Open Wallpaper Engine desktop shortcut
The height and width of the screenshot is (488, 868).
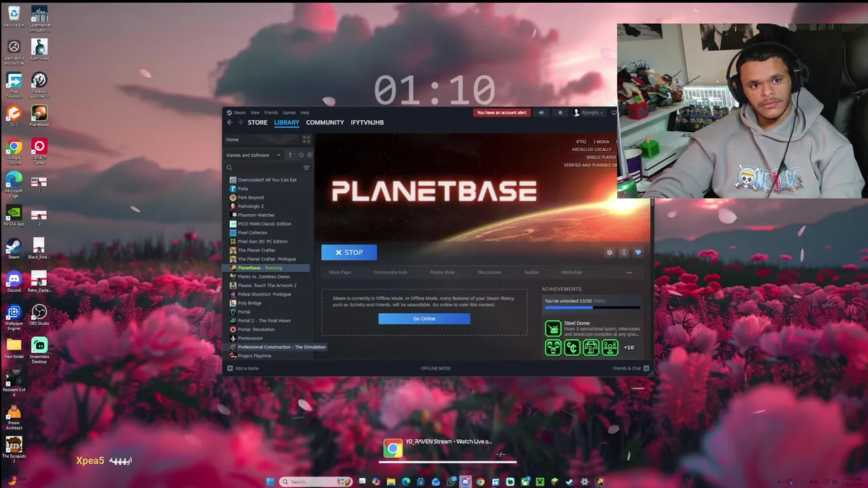[x=14, y=317]
